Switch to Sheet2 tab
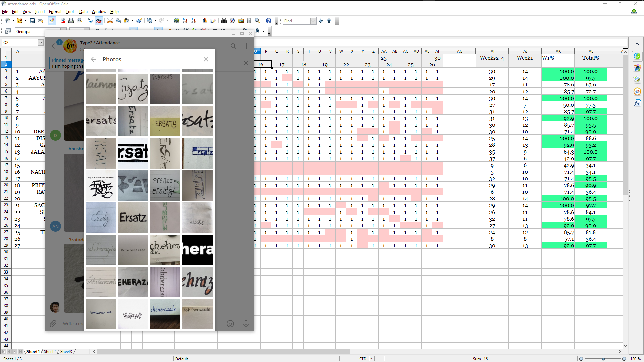The height and width of the screenshot is (362, 644). click(x=50, y=351)
